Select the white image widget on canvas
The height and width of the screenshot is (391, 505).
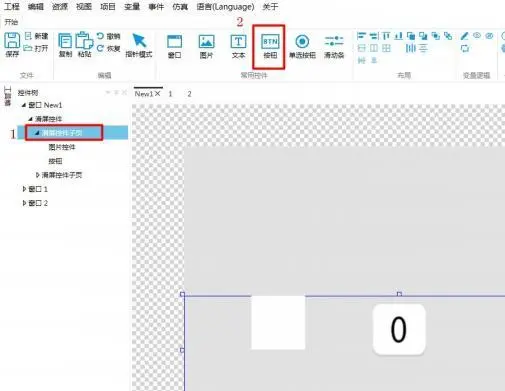(x=278, y=322)
